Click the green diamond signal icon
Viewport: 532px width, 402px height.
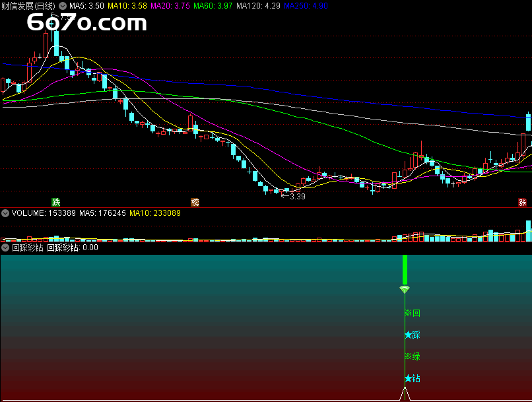tap(405, 289)
